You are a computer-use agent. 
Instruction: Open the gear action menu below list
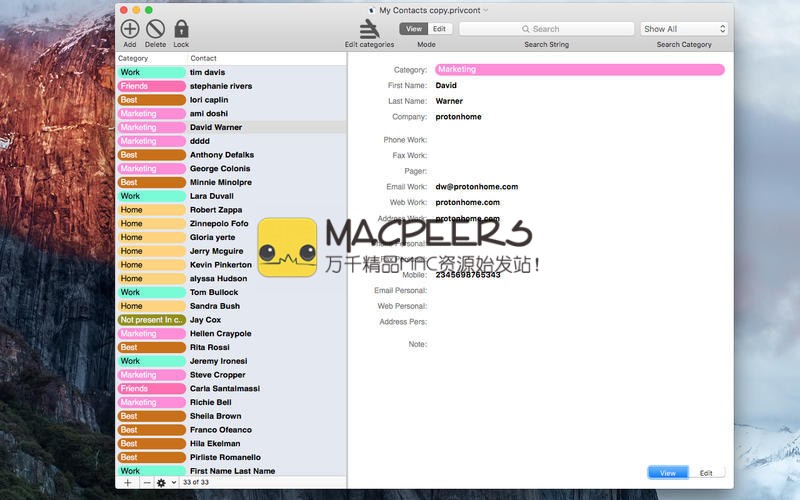[163, 483]
